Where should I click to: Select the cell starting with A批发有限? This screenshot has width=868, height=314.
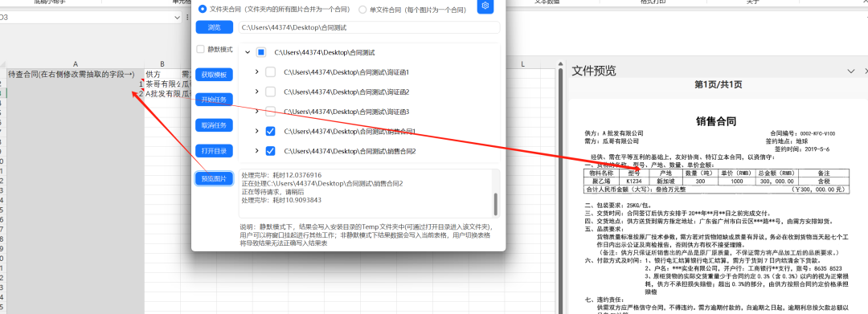pyautogui.click(x=162, y=93)
